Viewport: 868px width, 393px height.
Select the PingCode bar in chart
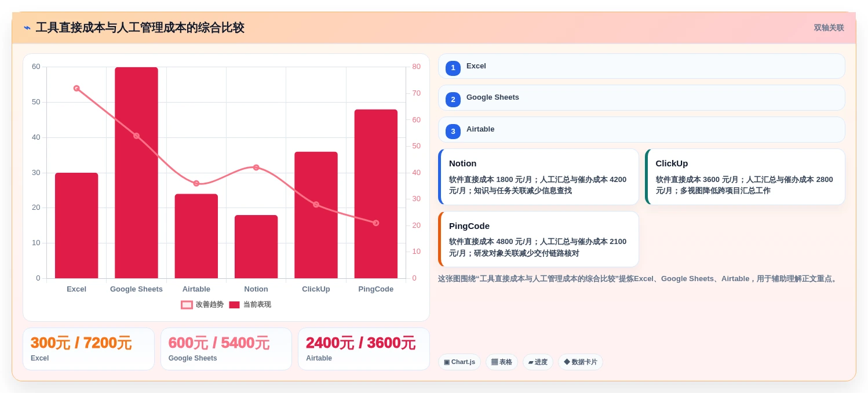[x=376, y=194]
